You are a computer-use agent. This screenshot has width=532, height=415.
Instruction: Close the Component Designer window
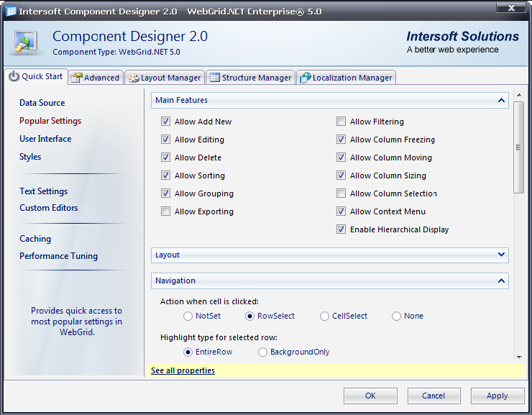tap(512, 8)
